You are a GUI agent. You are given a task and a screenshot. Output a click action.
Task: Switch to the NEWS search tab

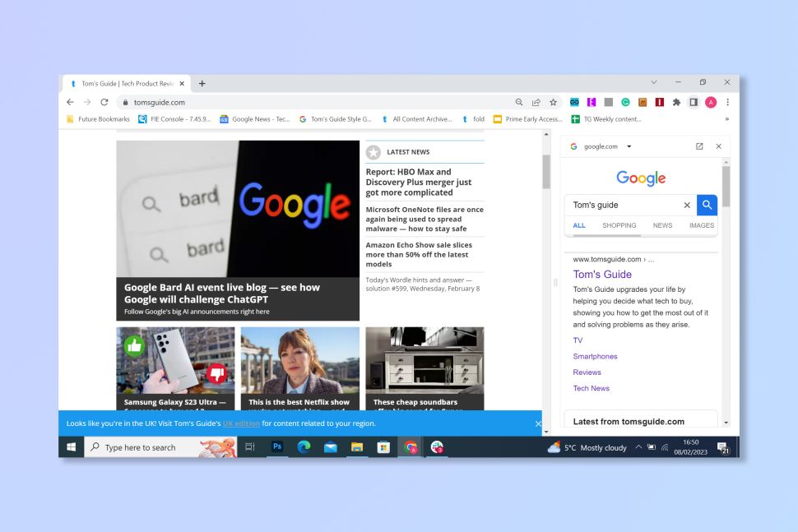(x=662, y=225)
